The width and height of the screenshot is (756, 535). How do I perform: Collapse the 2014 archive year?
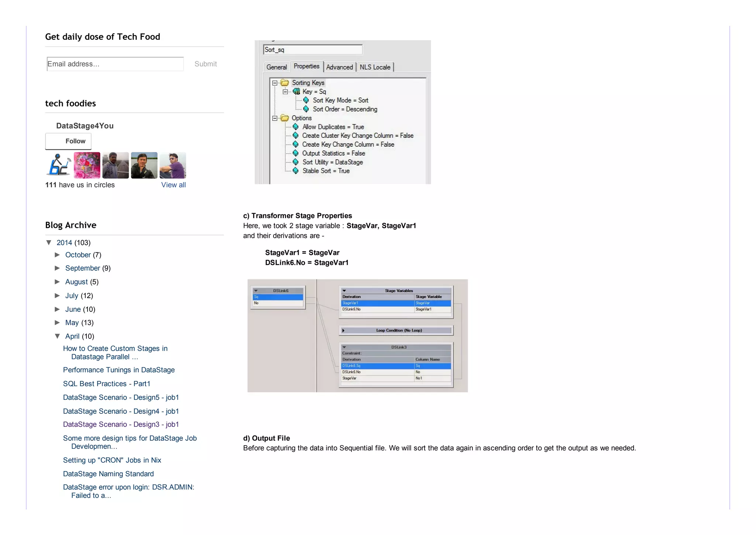(x=49, y=242)
